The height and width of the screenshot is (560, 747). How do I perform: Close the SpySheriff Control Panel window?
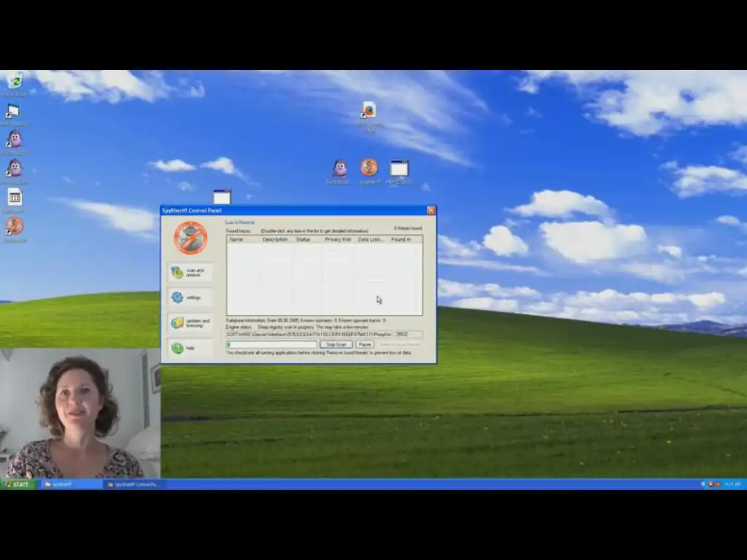click(431, 211)
